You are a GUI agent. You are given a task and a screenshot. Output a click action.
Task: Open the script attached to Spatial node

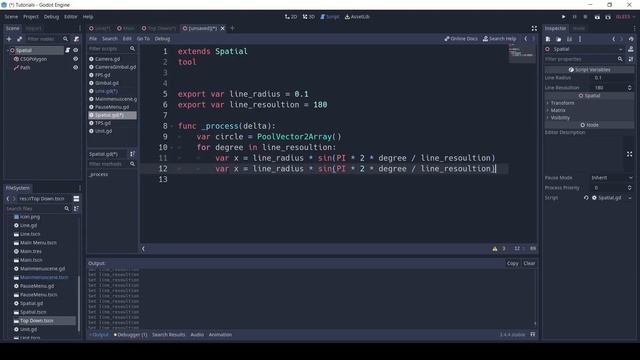pos(68,50)
